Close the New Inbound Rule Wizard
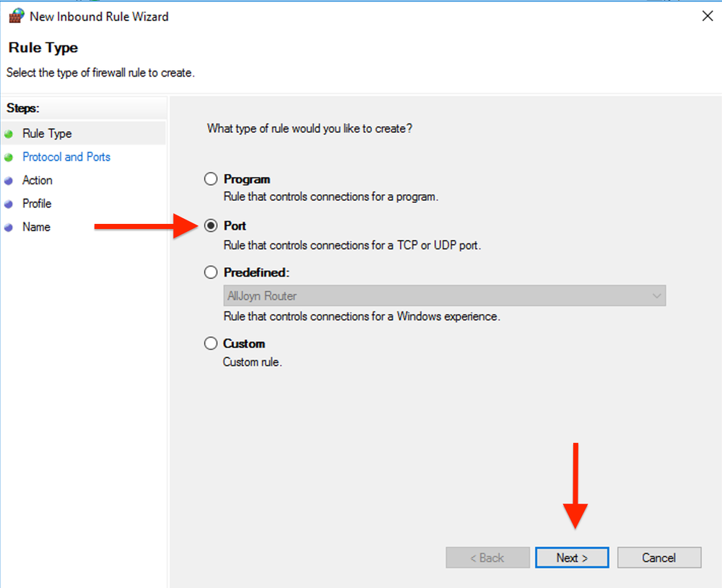 708,15
